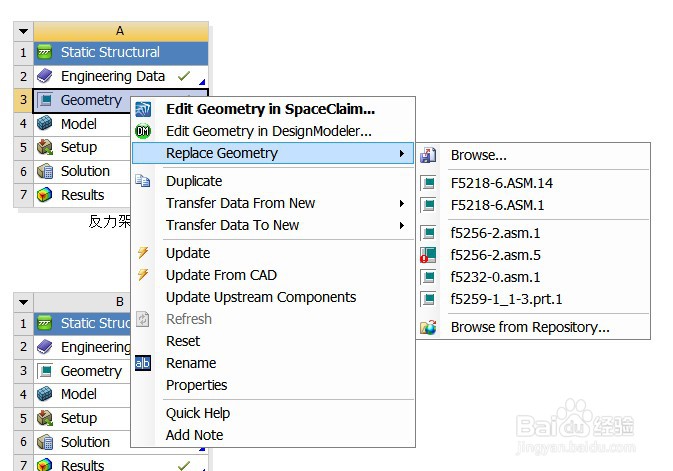Select Solution cell in system B
Viewport: 673px width, 471px height.
pyautogui.click(x=82, y=442)
